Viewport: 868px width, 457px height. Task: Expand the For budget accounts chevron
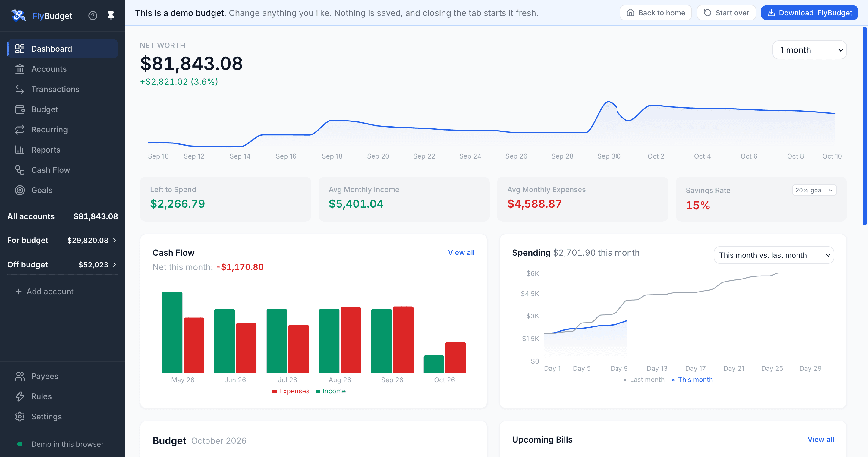coord(115,240)
